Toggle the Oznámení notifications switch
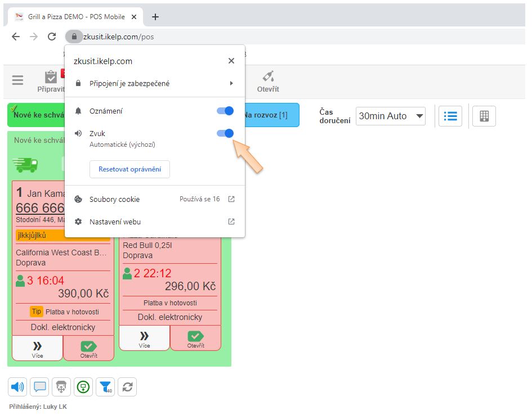The width and height of the screenshot is (532, 415). pyautogui.click(x=225, y=111)
